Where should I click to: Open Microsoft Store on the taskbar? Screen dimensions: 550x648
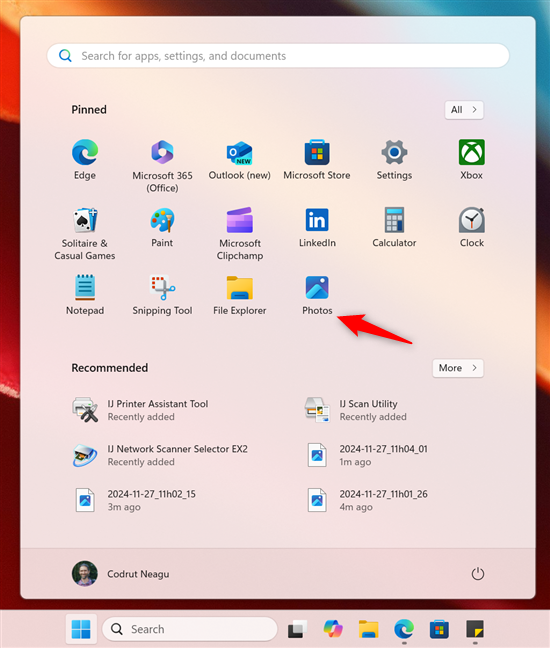pyautogui.click(x=439, y=629)
